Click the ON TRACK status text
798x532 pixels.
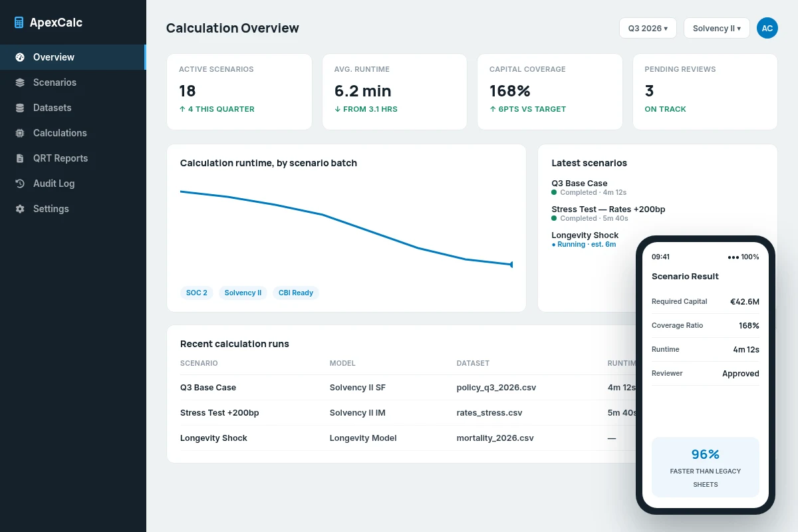point(666,109)
